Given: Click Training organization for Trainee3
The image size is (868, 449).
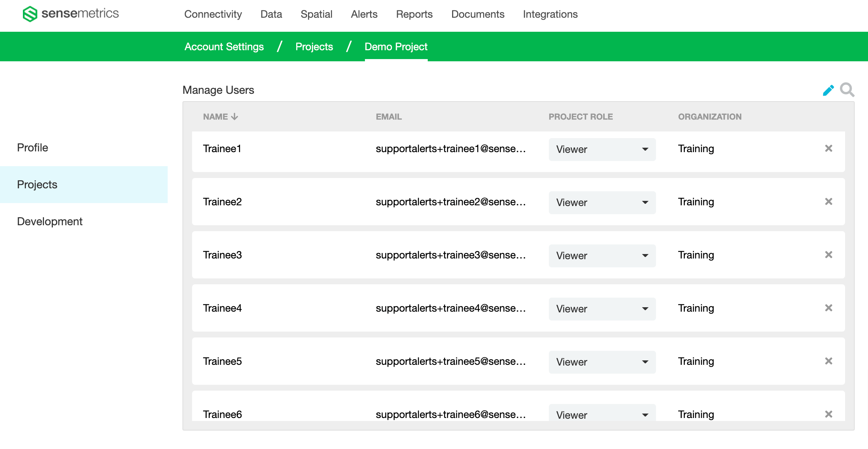Looking at the screenshot, I should click(x=696, y=255).
